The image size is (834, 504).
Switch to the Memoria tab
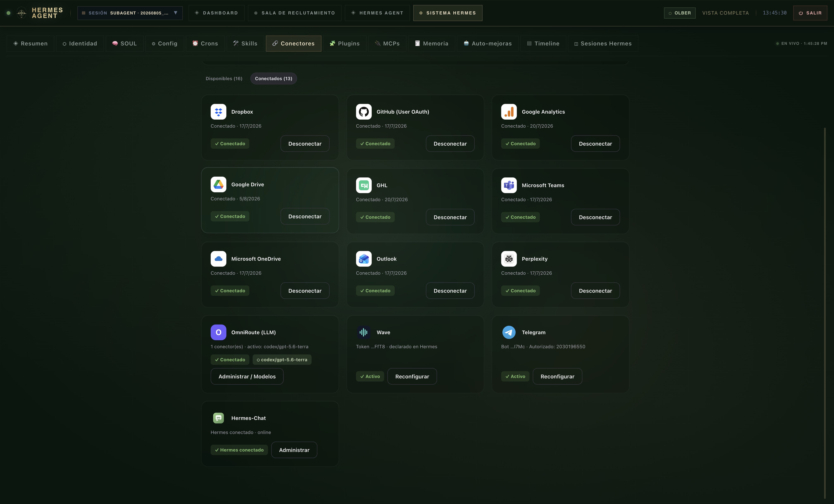point(431,43)
